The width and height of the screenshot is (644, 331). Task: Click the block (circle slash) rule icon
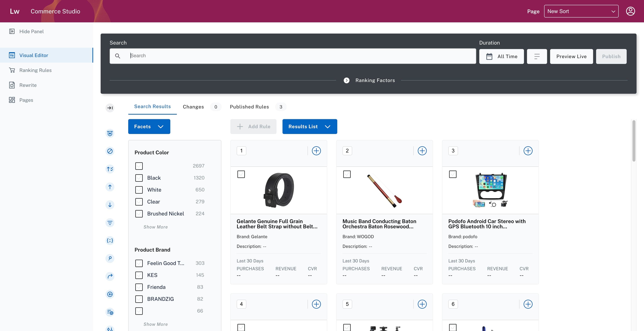[110, 151]
